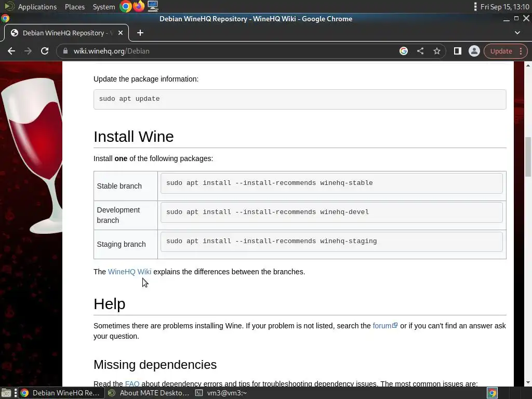The height and width of the screenshot is (399, 532).
Task: Click the Install Wine heading
Action: (134, 137)
